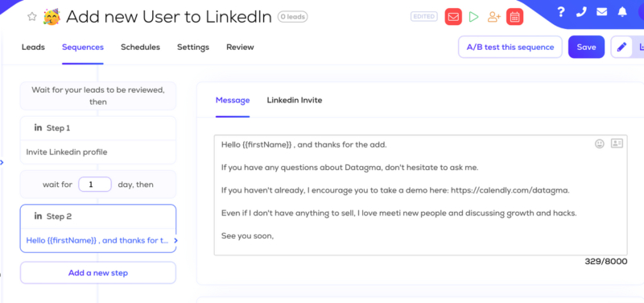Click the red envelope icon
Viewport: 644px width, 303px height.
point(453,17)
